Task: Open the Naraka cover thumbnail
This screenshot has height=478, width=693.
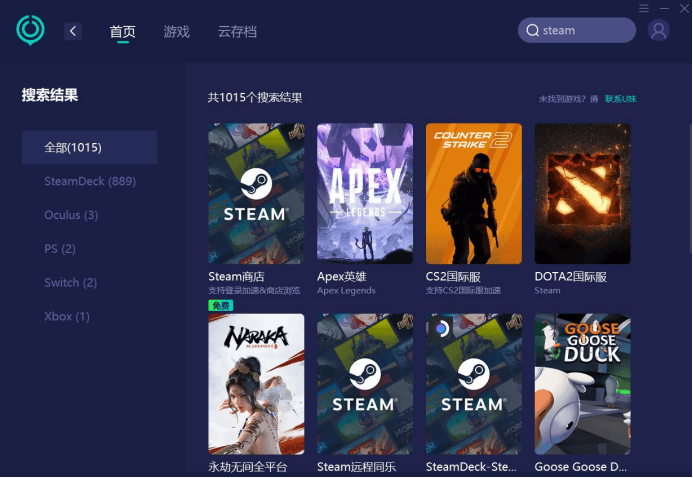Action: (256, 384)
